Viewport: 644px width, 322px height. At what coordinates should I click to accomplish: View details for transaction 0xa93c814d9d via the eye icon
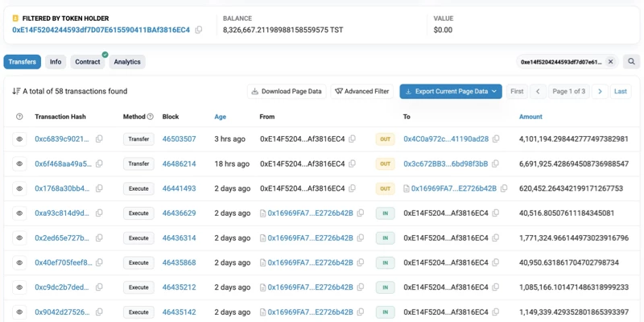click(19, 213)
